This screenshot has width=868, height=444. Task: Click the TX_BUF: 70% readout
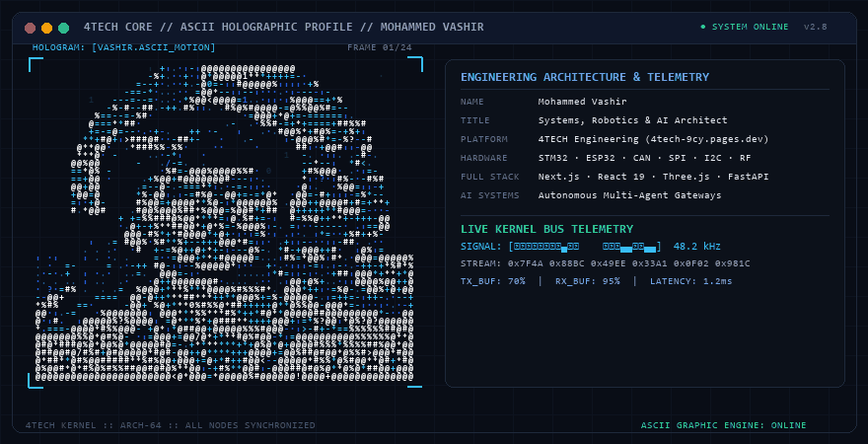tap(493, 281)
